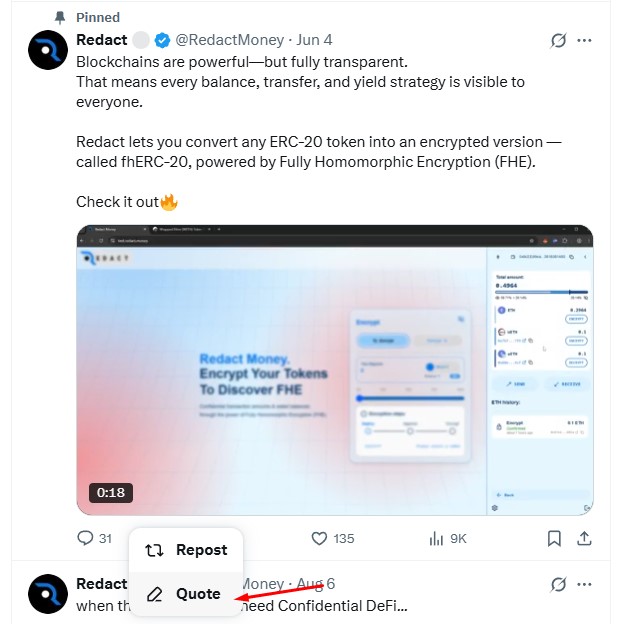This screenshot has height=624, width=632.
Task: Like the pinned Redact post
Action: (x=320, y=538)
